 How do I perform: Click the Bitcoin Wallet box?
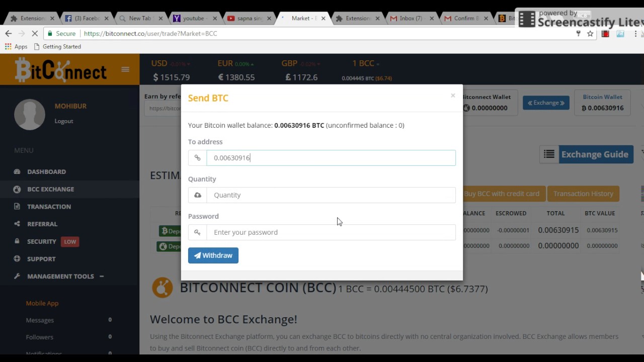[602, 103]
